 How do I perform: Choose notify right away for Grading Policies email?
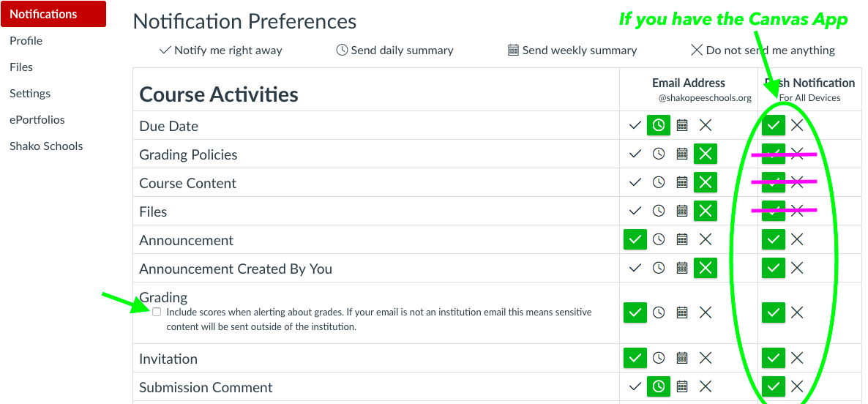635,154
